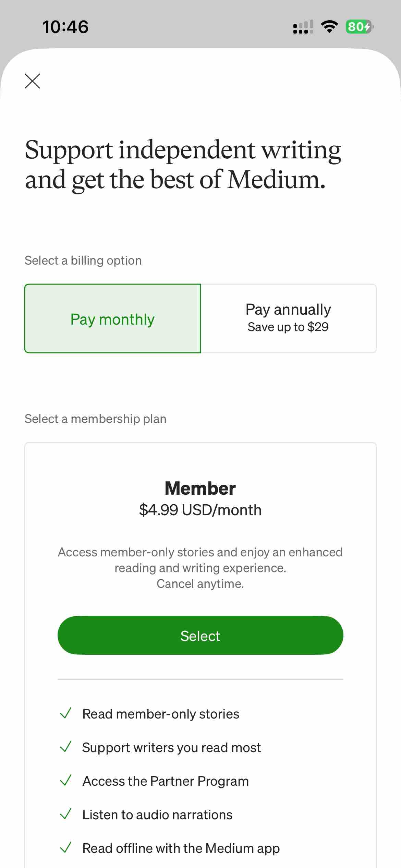Click checkmark beside Support writers you read most
Image resolution: width=401 pixels, height=868 pixels.
pyautogui.click(x=65, y=747)
